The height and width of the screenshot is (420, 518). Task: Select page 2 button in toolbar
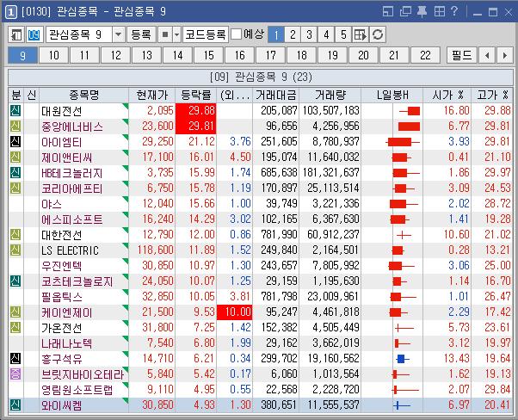(293, 34)
